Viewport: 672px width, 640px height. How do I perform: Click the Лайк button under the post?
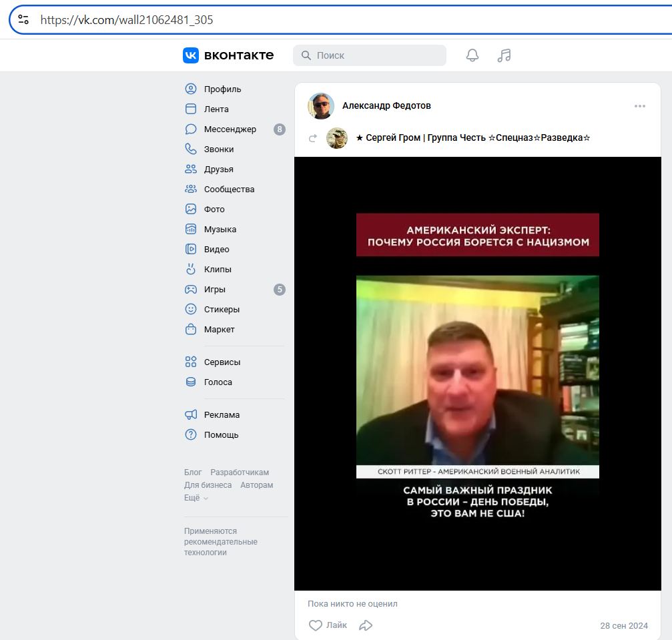pyautogui.click(x=327, y=625)
